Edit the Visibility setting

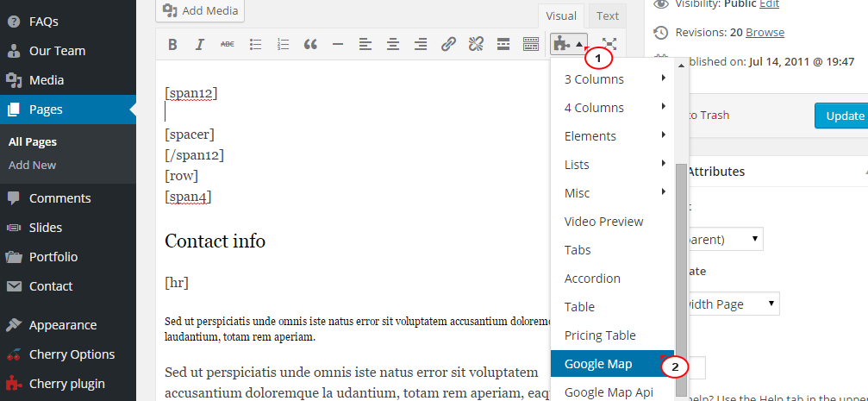click(x=769, y=3)
